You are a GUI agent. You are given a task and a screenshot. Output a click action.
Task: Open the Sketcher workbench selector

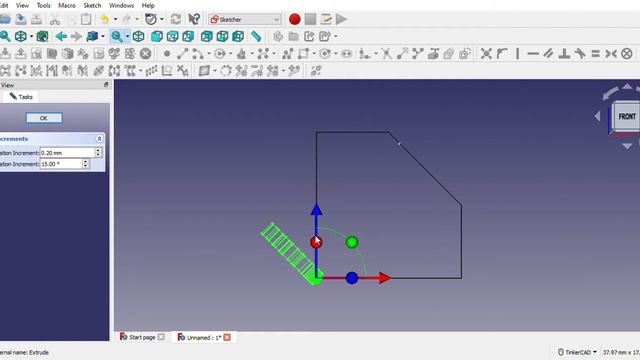(244, 19)
